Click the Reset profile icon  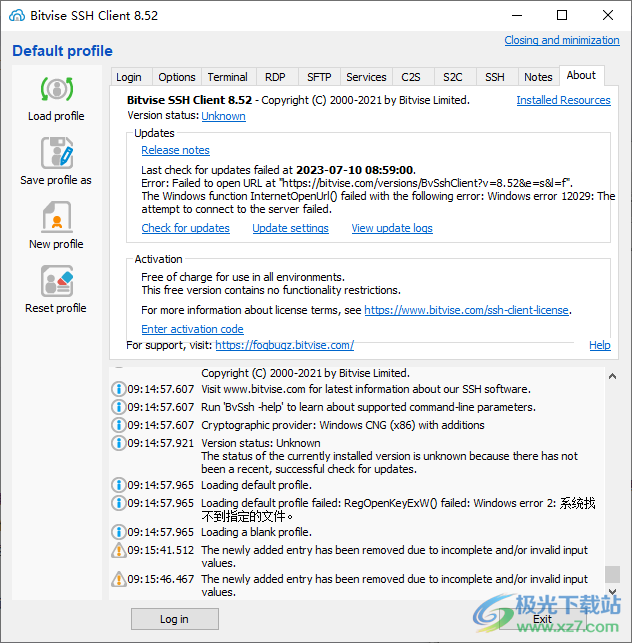[57, 281]
